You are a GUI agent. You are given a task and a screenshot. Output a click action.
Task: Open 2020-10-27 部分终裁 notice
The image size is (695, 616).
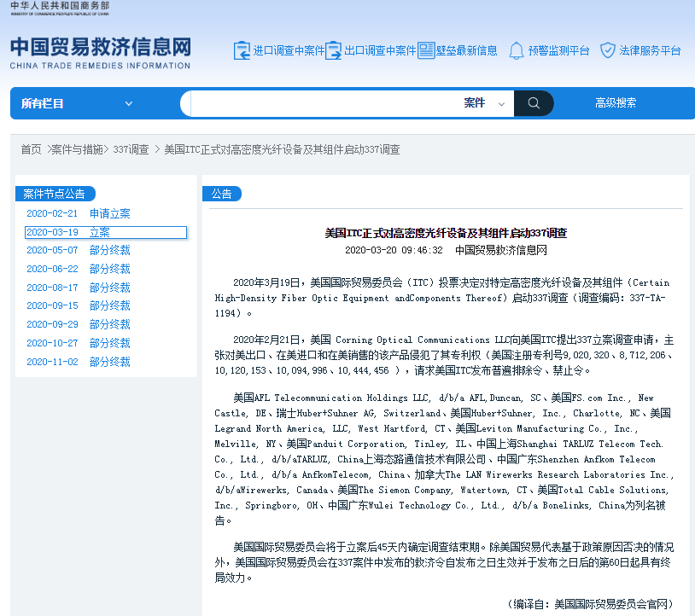coord(79,343)
